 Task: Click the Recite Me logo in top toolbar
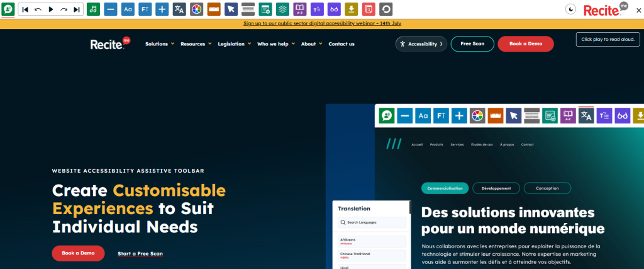click(x=606, y=9)
